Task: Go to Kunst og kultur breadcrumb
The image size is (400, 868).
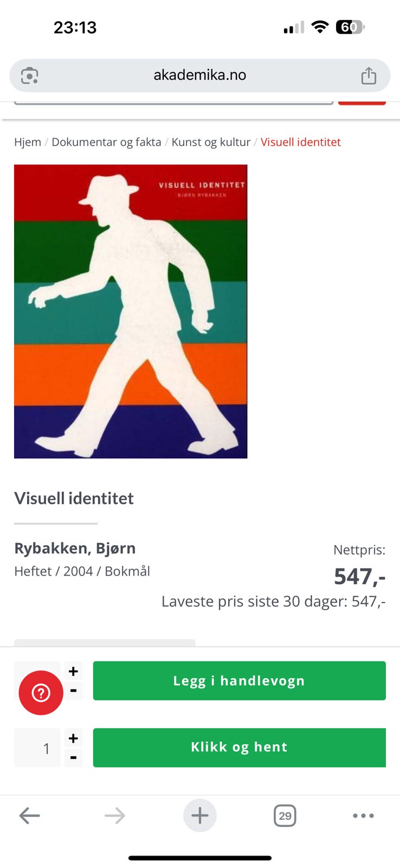Action: click(211, 142)
